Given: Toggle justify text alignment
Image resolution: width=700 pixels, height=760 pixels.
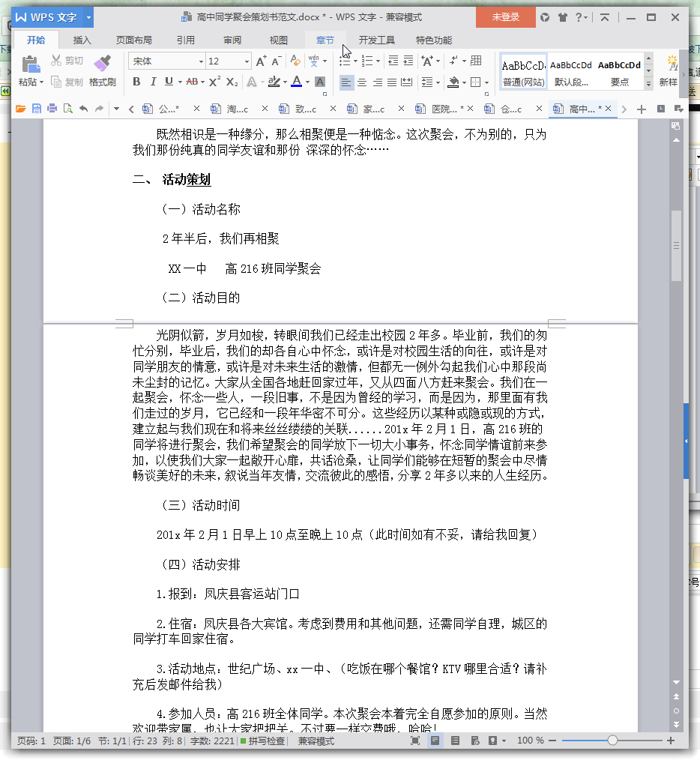Looking at the screenshot, I should pos(392,82).
